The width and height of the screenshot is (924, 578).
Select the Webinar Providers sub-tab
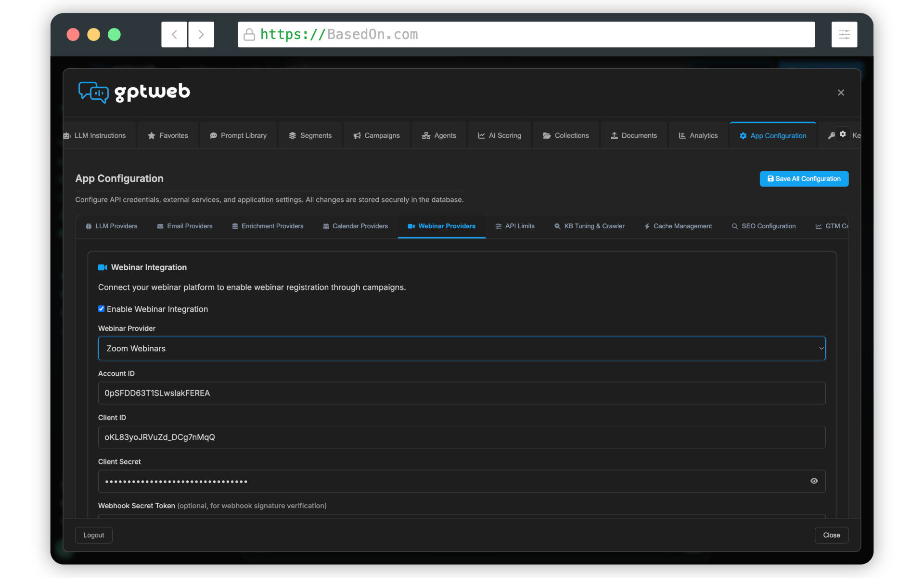(442, 226)
